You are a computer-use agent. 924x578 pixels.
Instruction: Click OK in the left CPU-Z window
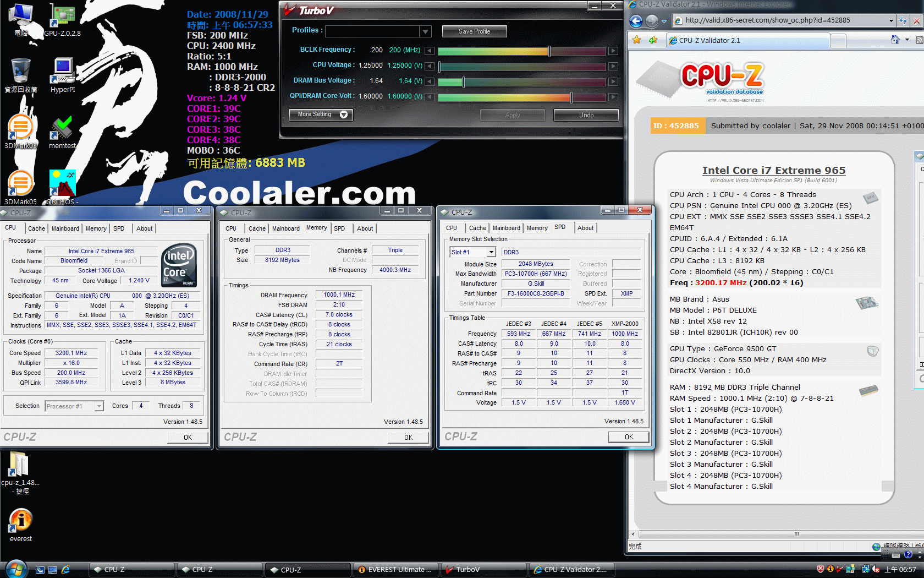coord(188,438)
